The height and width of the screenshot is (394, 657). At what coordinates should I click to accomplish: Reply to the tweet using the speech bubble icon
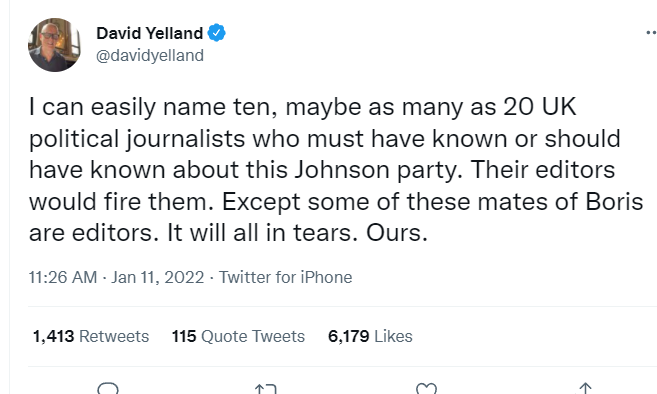coord(108,389)
